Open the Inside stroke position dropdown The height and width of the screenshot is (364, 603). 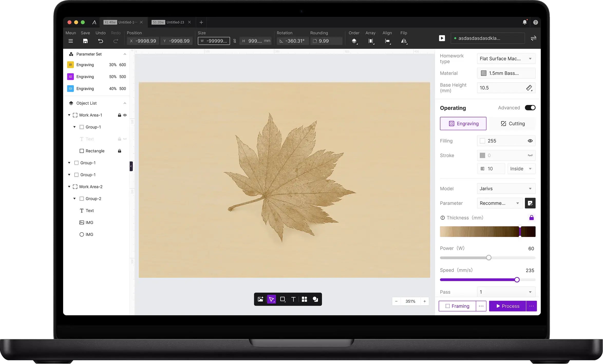click(521, 169)
